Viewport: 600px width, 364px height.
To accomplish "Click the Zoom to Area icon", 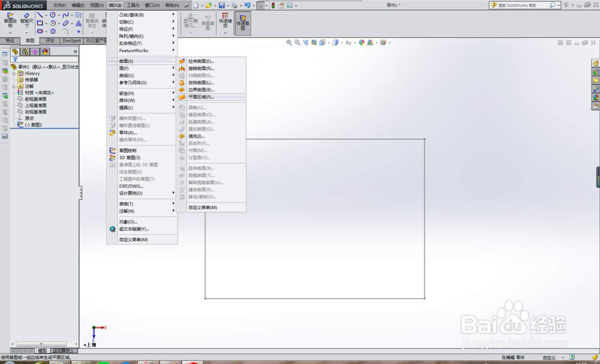I will click(298, 43).
